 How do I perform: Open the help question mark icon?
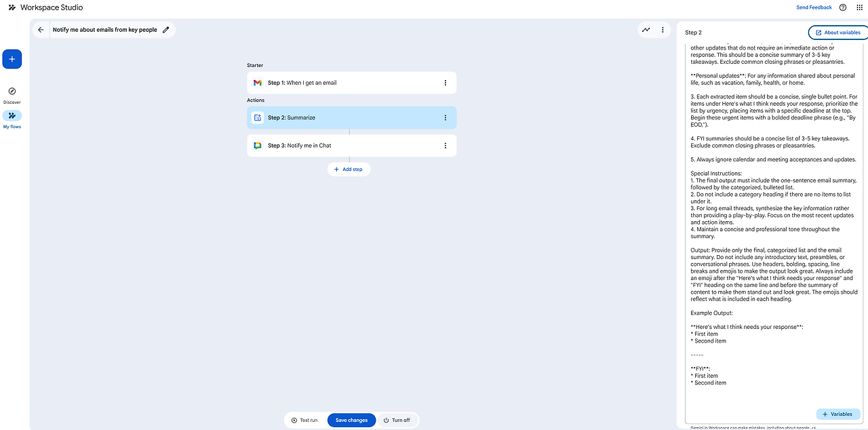pyautogui.click(x=843, y=7)
